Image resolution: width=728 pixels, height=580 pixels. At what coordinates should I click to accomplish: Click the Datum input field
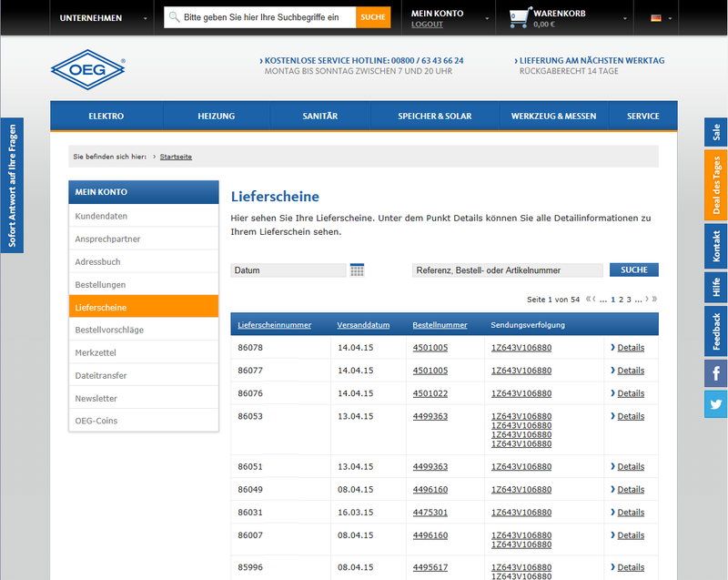[x=288, y=270]
